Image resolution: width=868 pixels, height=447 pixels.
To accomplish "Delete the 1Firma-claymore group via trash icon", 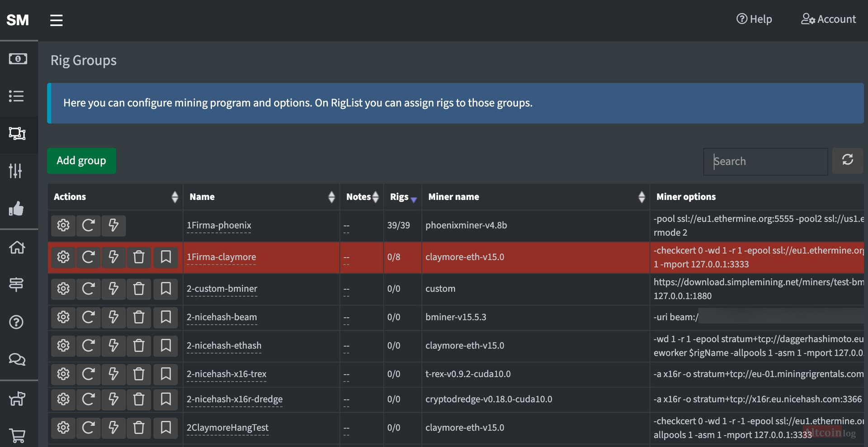I will tap(139, 257).
